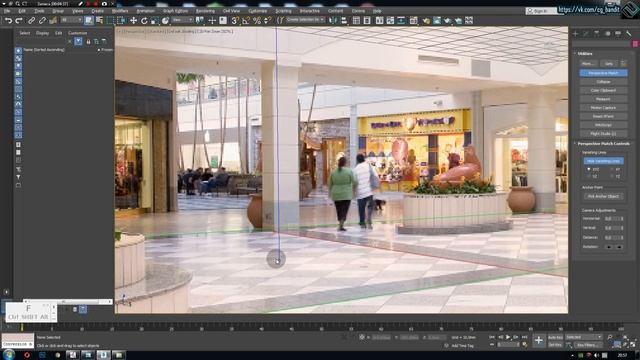Toggle Spinner Snap icon
Viewport: 640px width, 360px height.
click(267, 20)
